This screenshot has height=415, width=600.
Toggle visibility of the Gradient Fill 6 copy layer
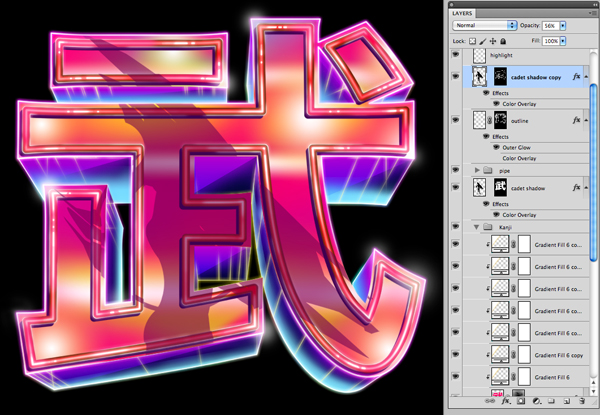coord(455,354)
